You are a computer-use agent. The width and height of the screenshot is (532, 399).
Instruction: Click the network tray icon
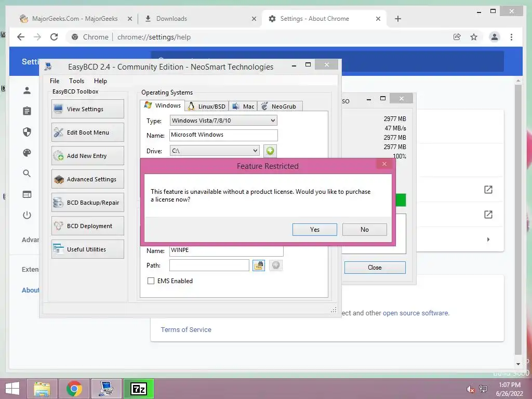point(483,389)
